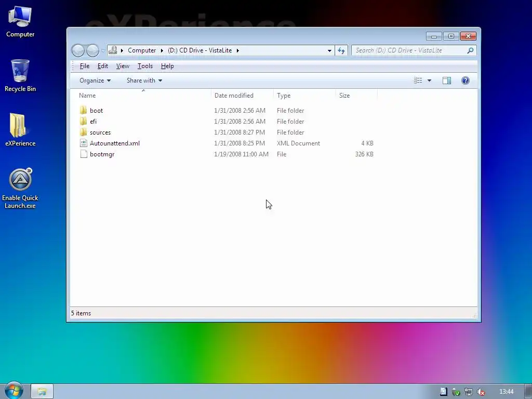Click the Action Center tray icon
This screenshot has height=399, width=532.
pyautogui.click(x=443, y=392)
